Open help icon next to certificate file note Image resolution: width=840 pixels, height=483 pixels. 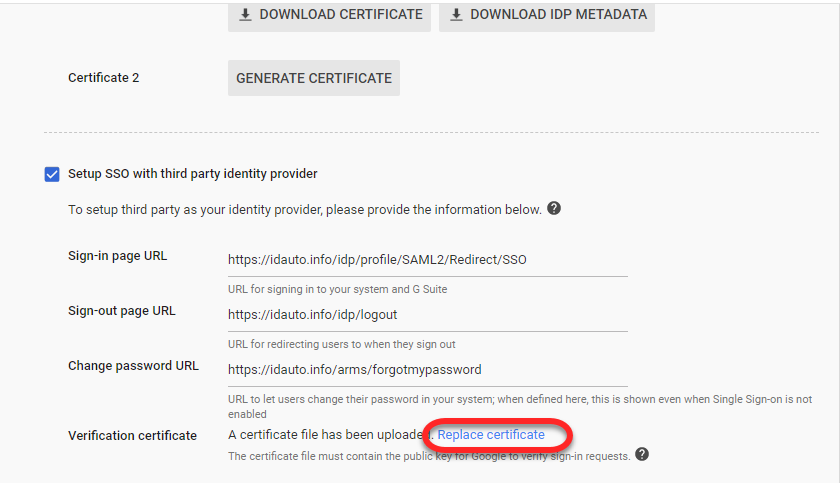click(x=642, y=455)
